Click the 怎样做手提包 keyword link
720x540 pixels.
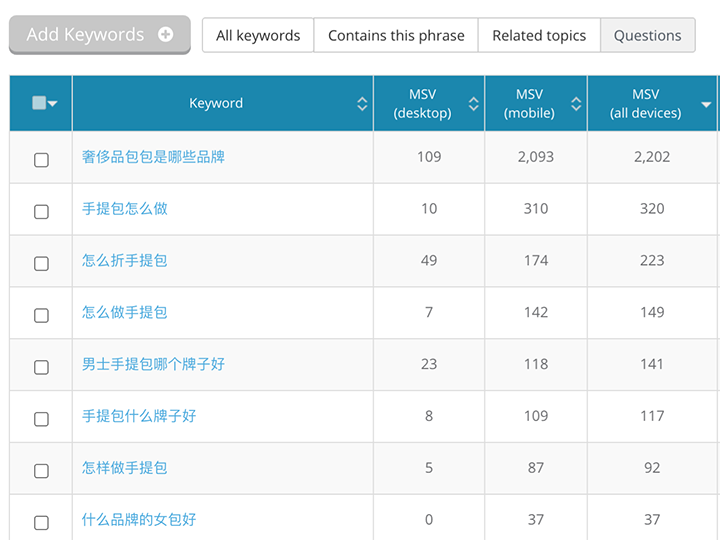[125, 468]
